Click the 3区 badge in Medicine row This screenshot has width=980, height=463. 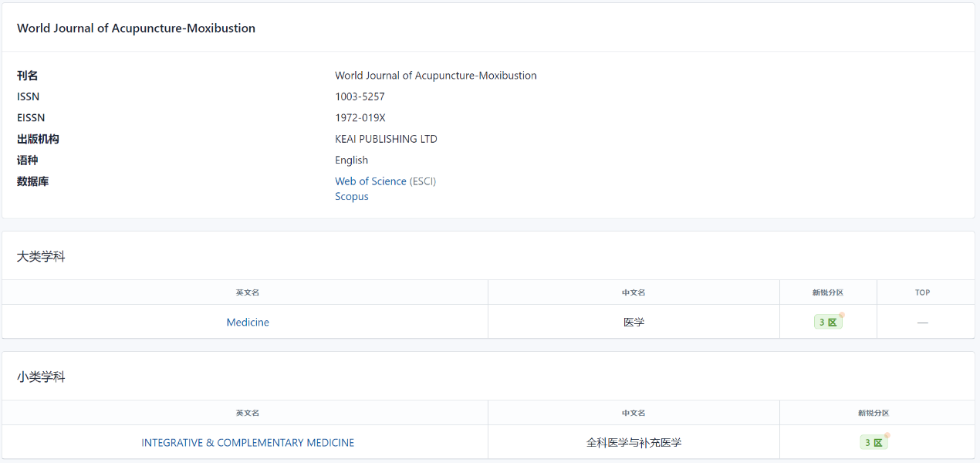[x=827, y=323]
